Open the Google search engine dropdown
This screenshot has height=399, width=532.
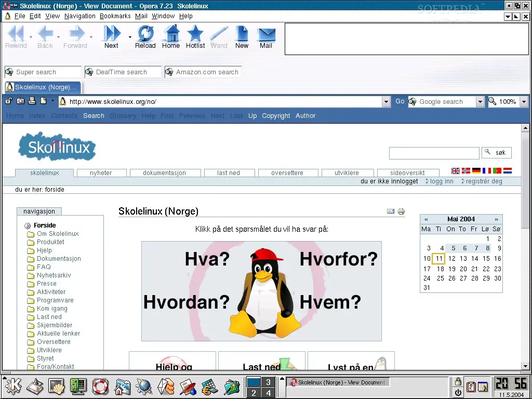(480, 101)
